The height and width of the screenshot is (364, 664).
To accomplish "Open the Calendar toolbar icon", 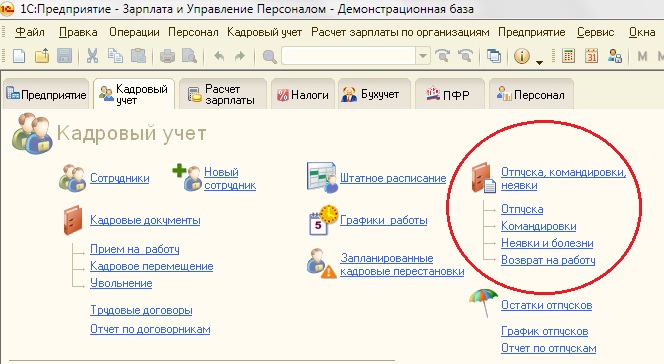I will [591, 56].
